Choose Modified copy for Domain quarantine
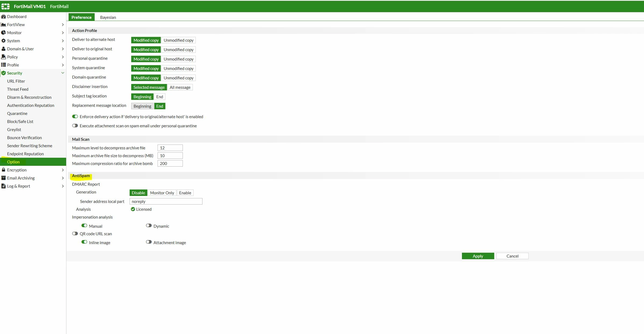 click(146, 78)
